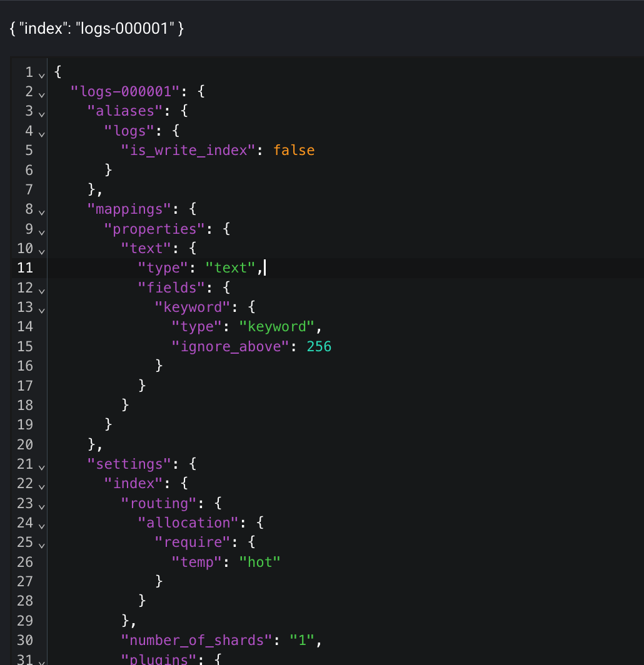644x665 pixels.
Task: Collapse the "settings" fold arrow on line 21
Action: (41, 467)
